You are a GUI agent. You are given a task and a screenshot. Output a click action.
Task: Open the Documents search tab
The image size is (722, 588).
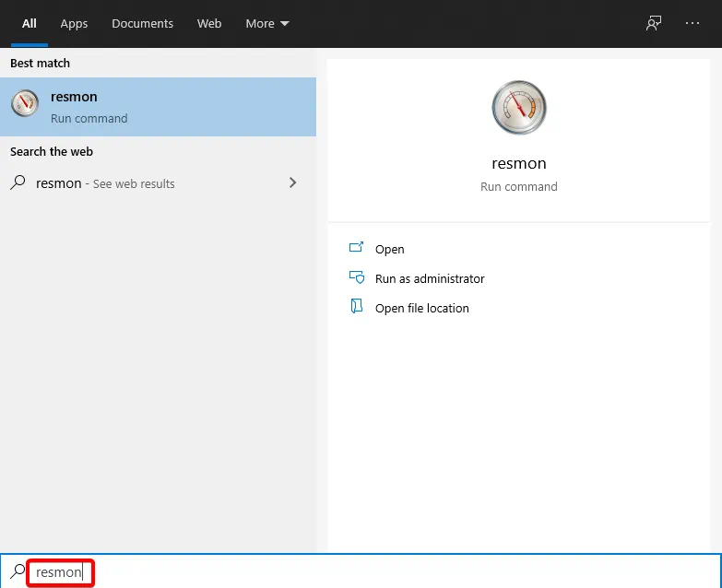(142, 23)
